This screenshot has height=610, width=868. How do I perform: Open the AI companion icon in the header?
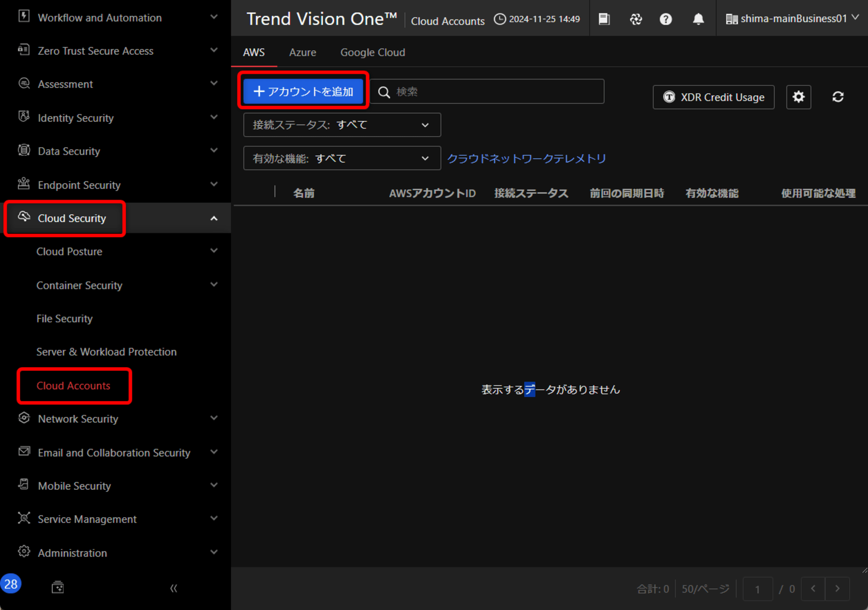636,19
